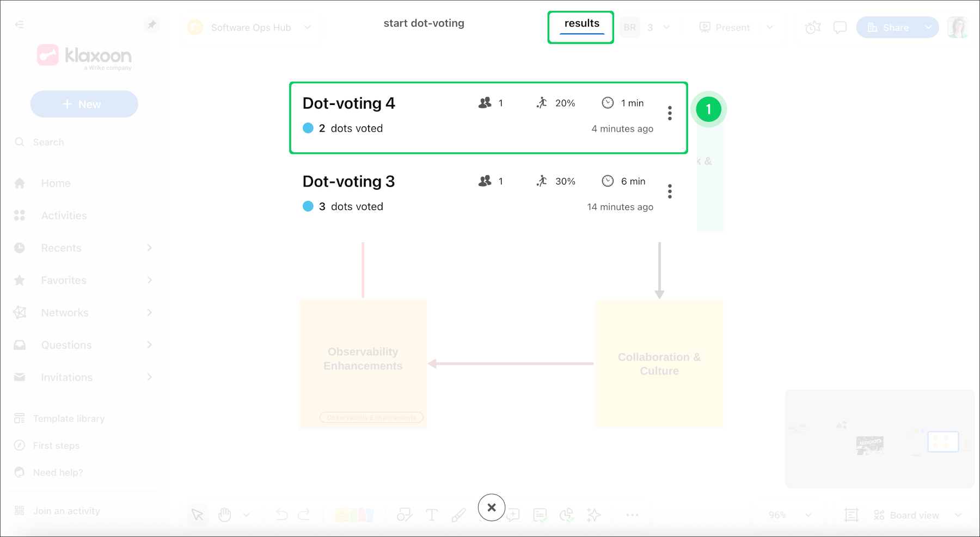This screenshot has width=980, height=537.
Task: Click the New button
Action: [84, 104]
